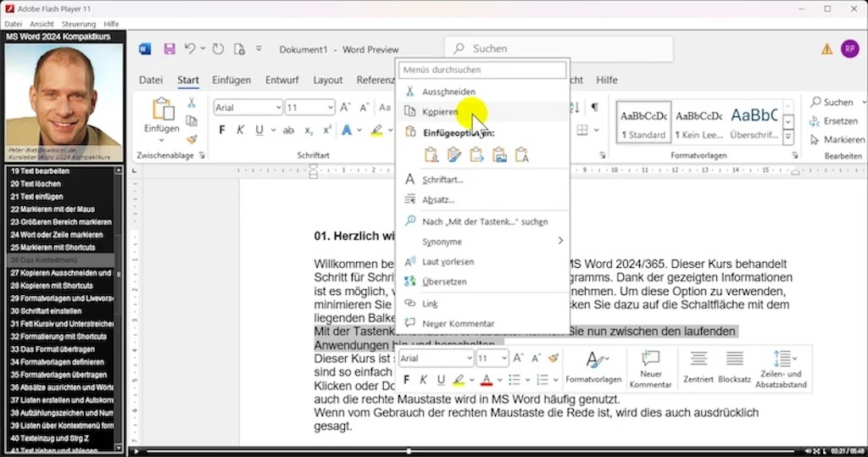The image size is (868, 457).
Task: Open Formatvorlagen in mini toolbar
Action: point(593,367)
